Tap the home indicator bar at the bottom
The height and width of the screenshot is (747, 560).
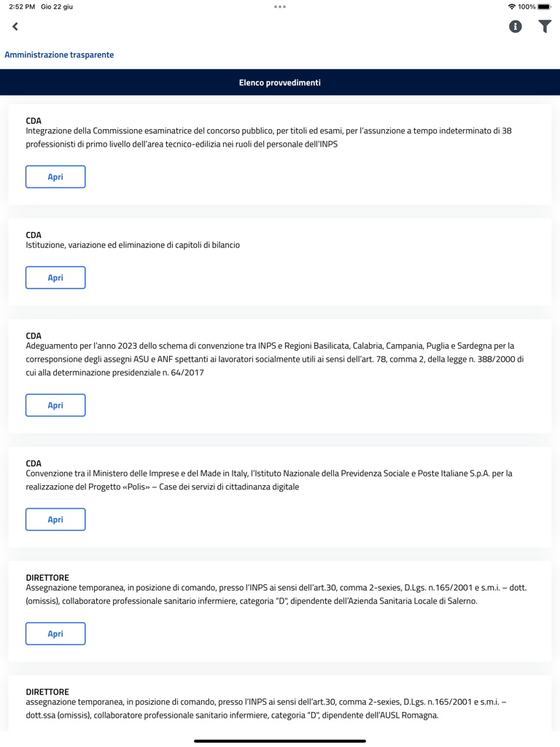pyautogui.click(x=279, y=740)
